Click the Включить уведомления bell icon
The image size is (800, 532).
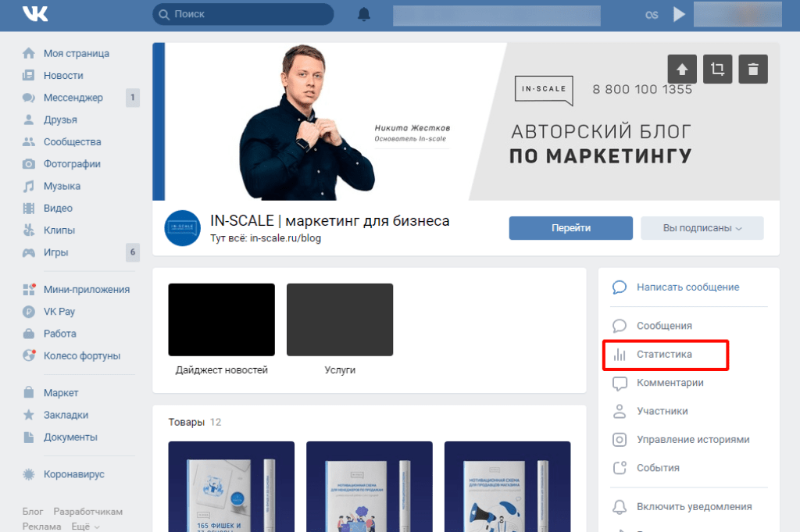620,507
